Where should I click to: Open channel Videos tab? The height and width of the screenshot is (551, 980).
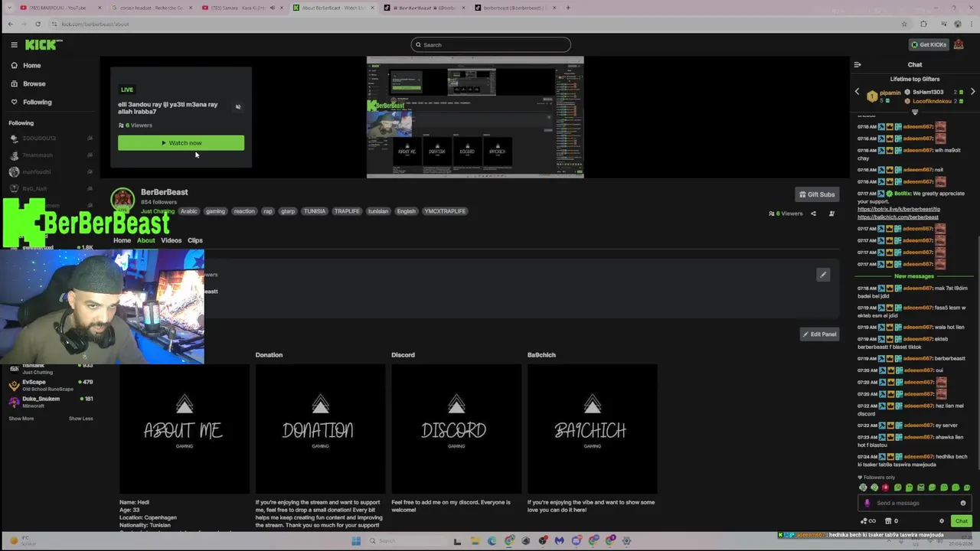pyautogui.click(x=171, y=240)
